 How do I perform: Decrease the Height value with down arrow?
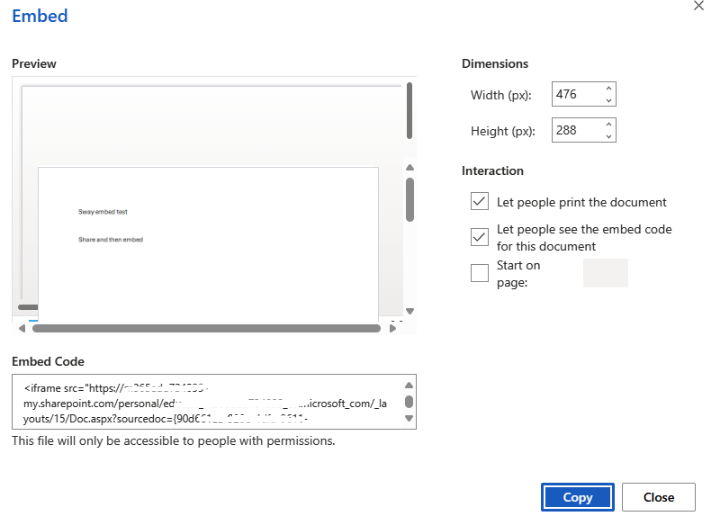coord(608,136)
